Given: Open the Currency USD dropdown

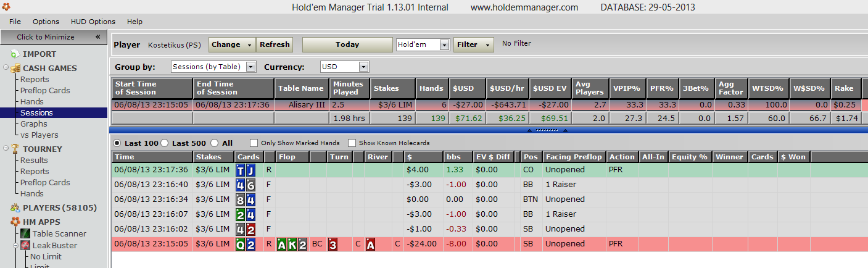Looking at the screenshot, I should [x=363, y=67].
